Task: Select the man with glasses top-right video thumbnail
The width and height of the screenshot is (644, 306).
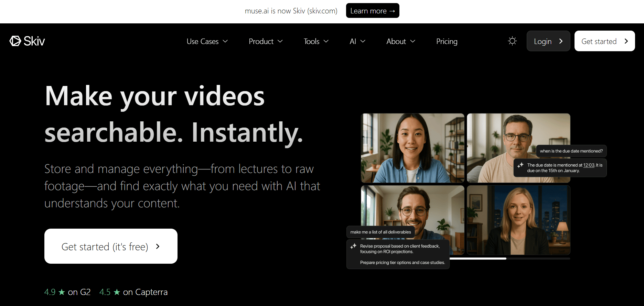Action: 518,148
